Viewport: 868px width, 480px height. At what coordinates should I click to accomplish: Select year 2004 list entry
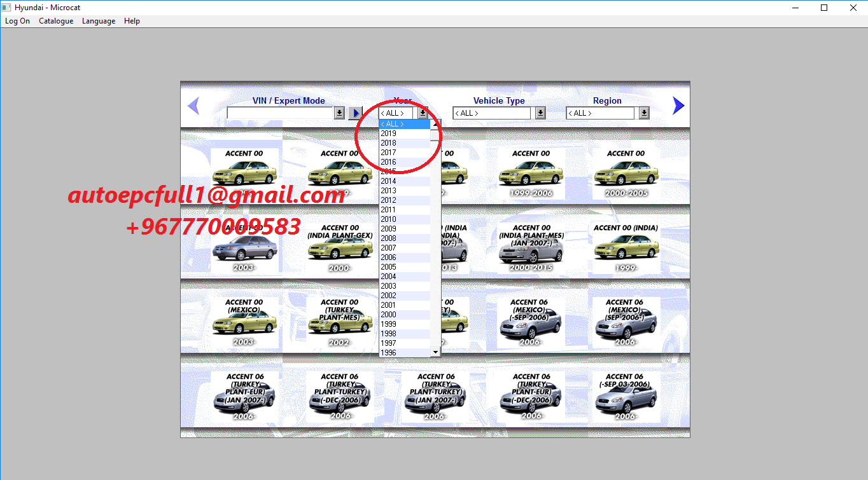405,277
